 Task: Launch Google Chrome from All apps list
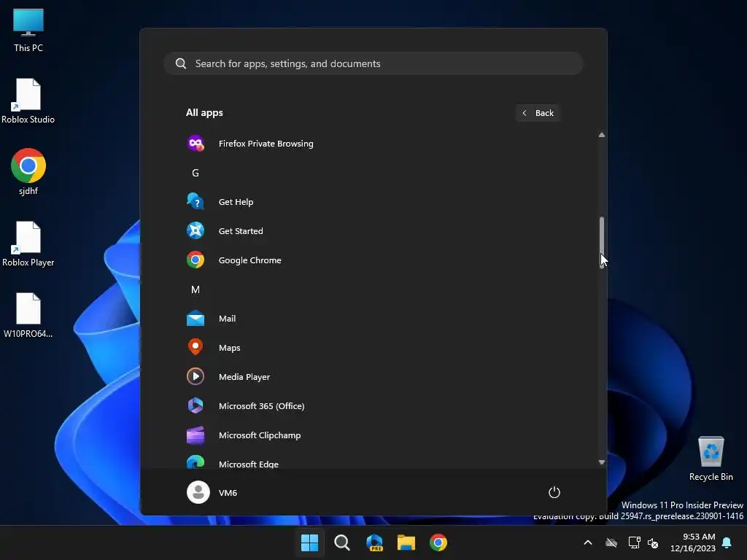[x=373, y=260]
